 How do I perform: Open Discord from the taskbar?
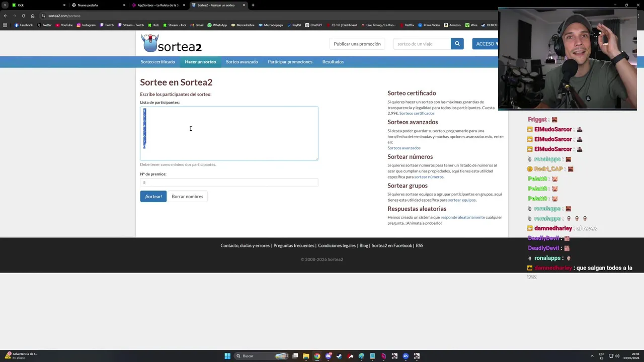pos(328,356)
